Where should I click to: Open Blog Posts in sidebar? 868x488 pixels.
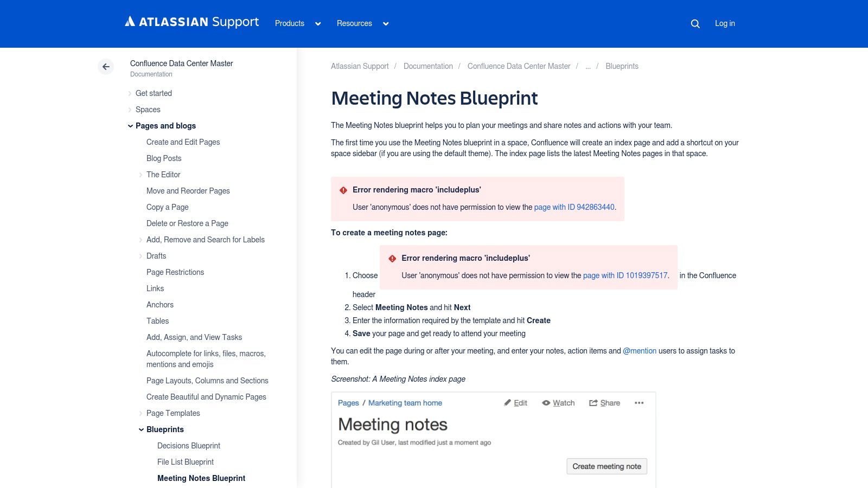click(x=164, y=158)
